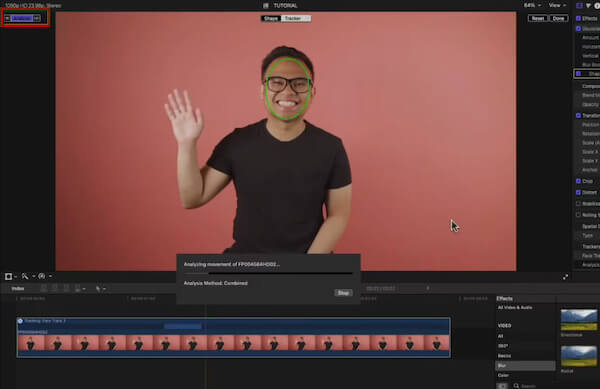
Task: Click the analysis progress bar
Action: pyautogui.click(x=268, y=273)
